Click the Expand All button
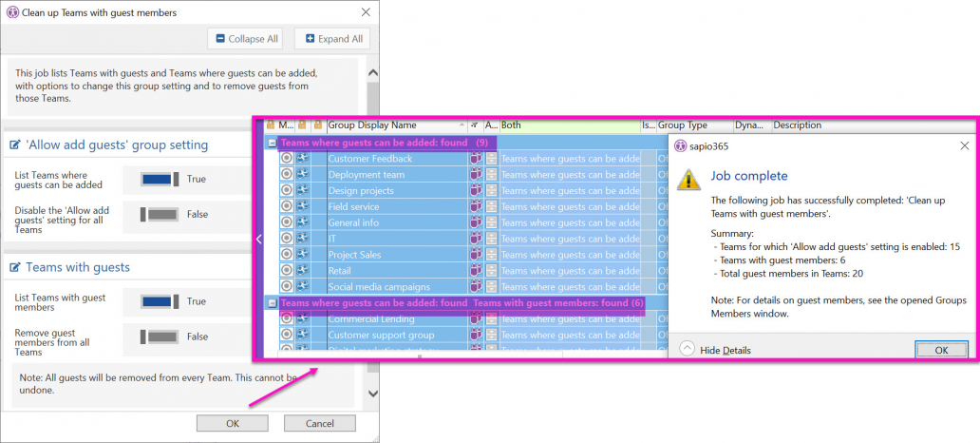Screen dimensions: 980x443 (333, 39)
